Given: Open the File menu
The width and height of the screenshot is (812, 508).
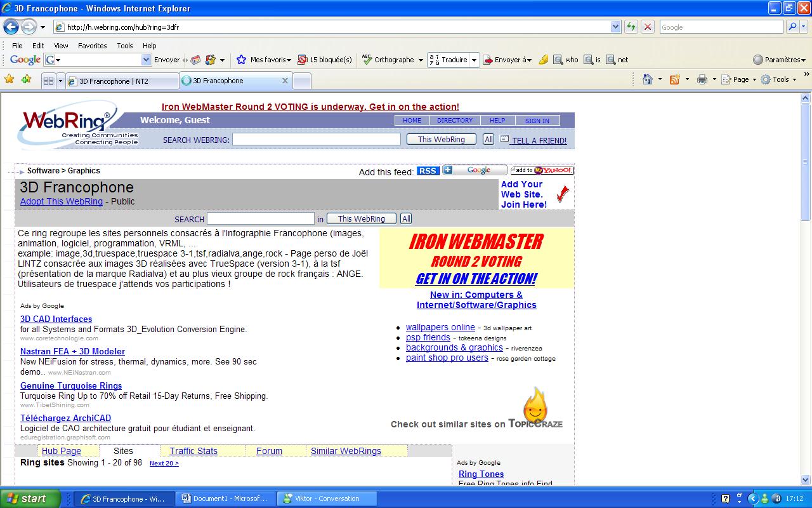Looking at the screenshot, I should pos(17,46).
